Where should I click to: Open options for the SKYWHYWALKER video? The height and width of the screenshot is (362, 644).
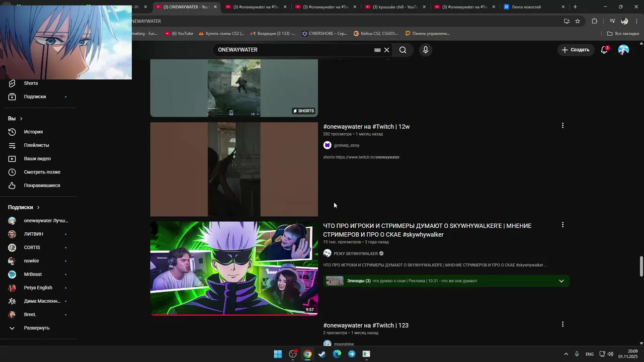tap(562, 225)
